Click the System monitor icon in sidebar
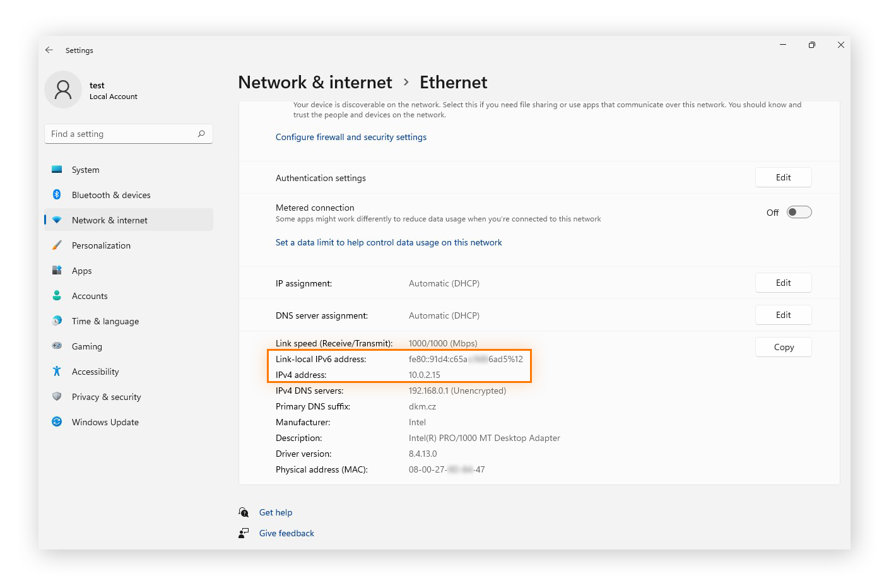The height and width of the screenshot is (588, 889). pos(57,170)
